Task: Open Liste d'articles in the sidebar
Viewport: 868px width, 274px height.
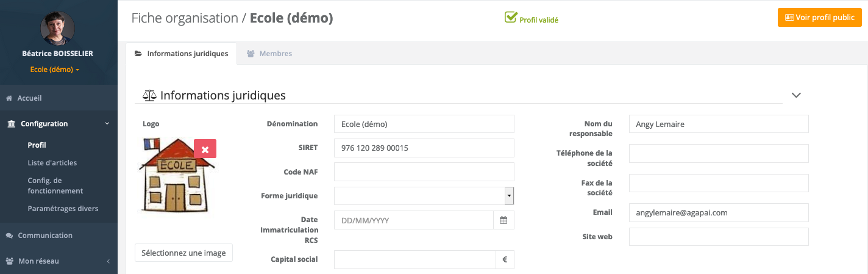Action: click(x=52, y=163)
